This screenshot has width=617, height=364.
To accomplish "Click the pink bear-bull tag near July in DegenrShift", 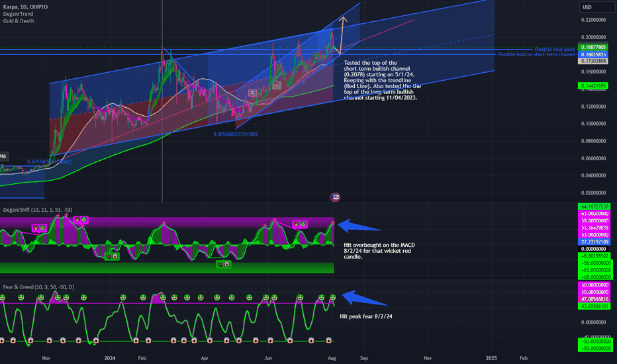I will click(300, 224).
